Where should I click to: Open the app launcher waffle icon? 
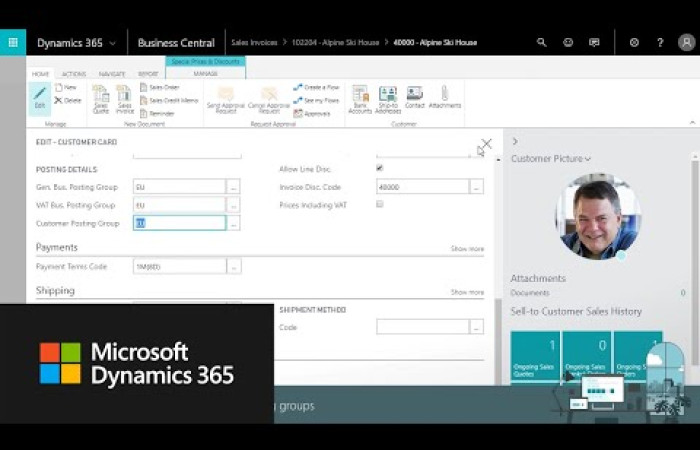click(x=13, y=42)
